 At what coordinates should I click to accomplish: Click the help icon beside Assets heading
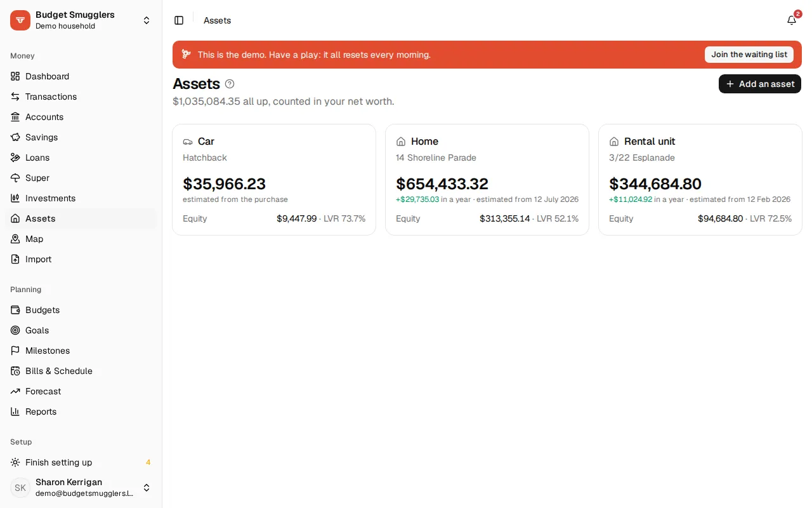230,84
